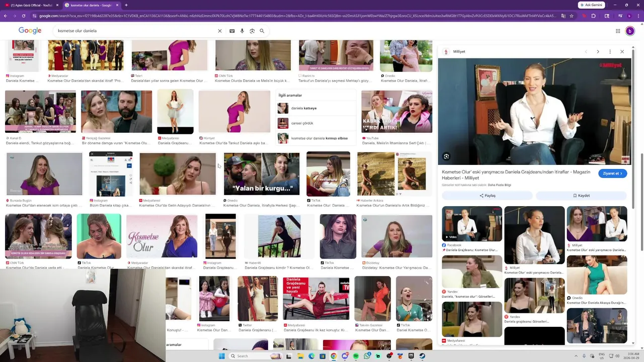This screenshot has width=644, height=362.
Task: Open Epic Games Launcher from the taskbar
Action: (411, 356)
